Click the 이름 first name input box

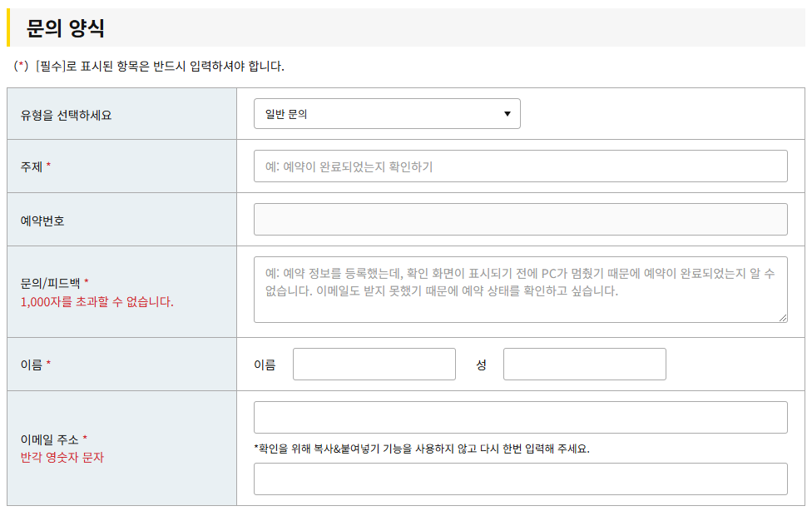point(374,365)
